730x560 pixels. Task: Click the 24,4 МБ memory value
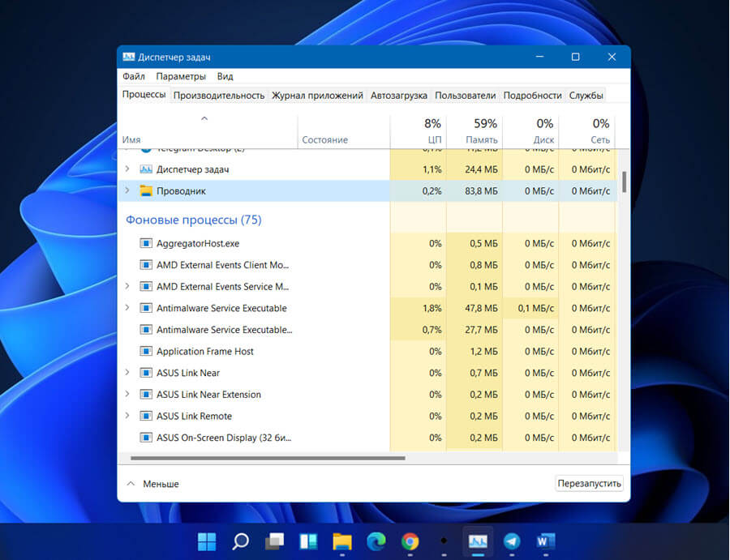pos(481,169)
